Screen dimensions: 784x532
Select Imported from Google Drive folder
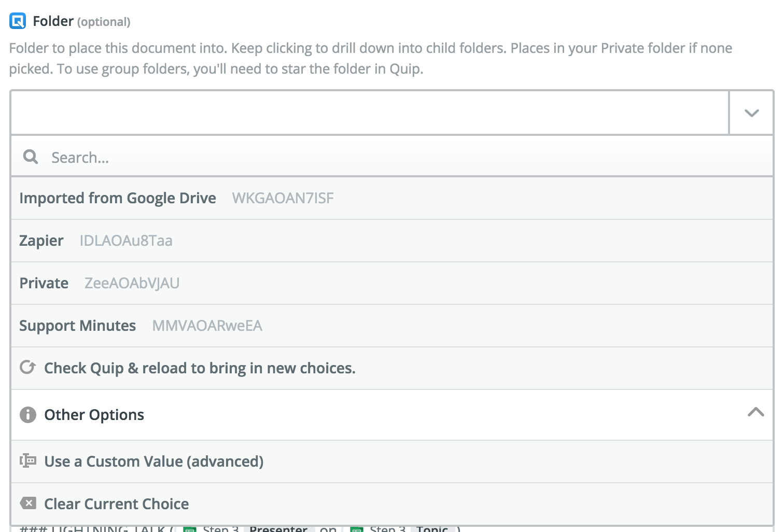pos(392,198)
